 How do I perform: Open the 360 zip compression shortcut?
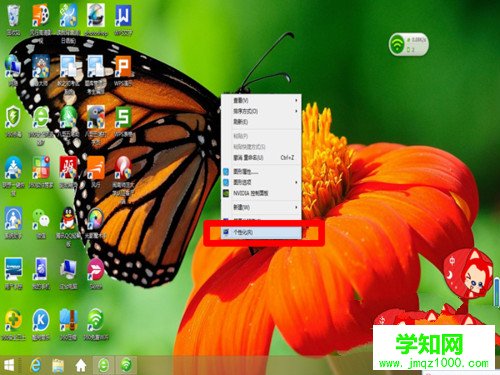(x=68, y=320)
